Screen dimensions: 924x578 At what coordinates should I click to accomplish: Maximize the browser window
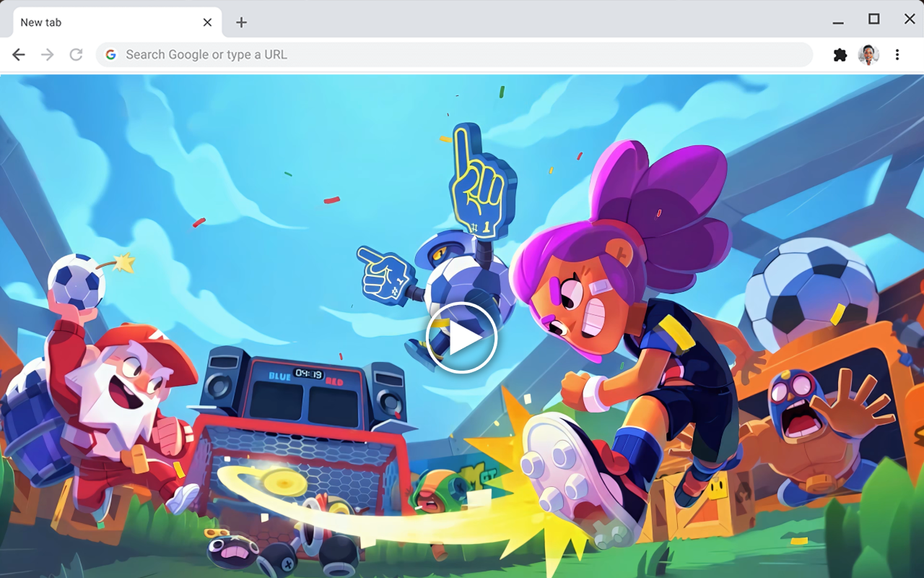(874, 19)
